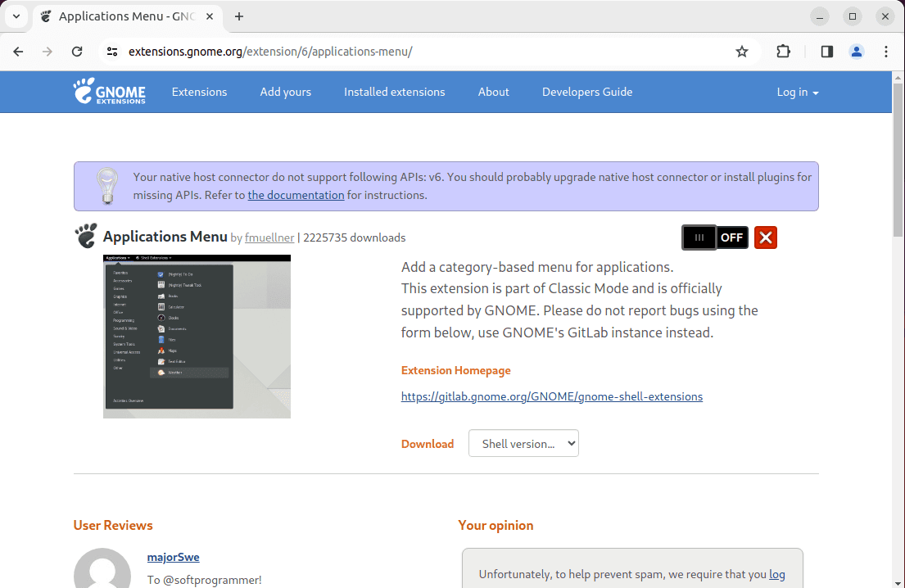Uninstall the extension with the red X
This screenshot has height=588, width=905.
765,237
